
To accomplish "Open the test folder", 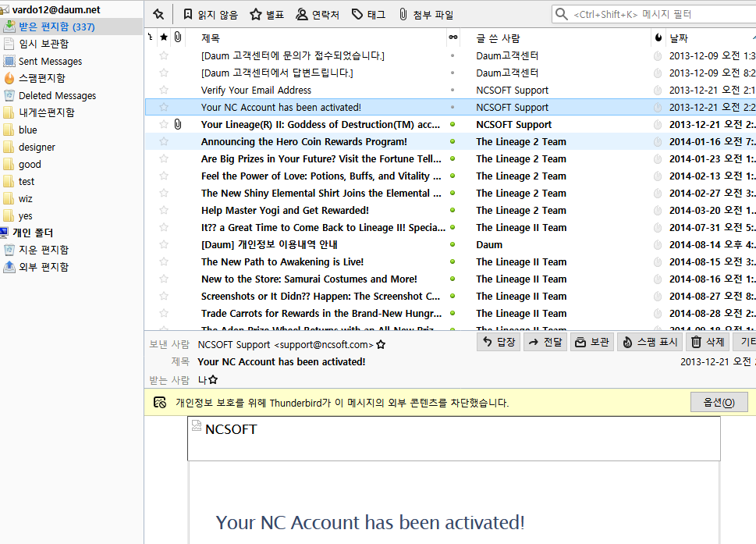I will point(27,181).
